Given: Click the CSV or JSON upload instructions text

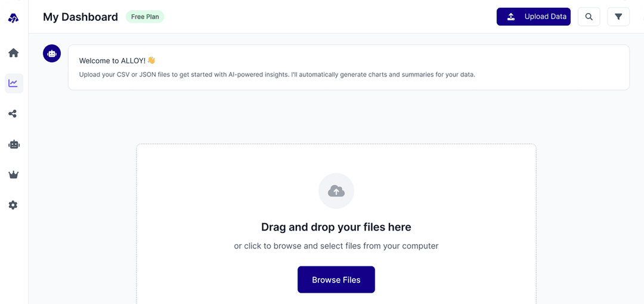Looking at the screenshot, I should click(x=277, y=75).
